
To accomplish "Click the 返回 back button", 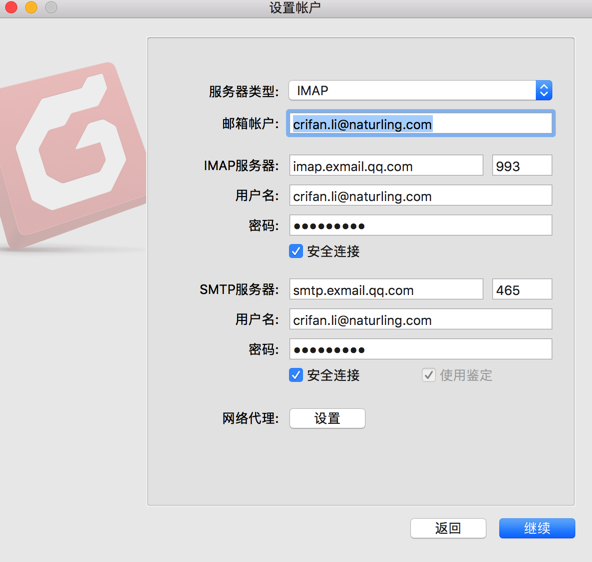I will 448,528.
